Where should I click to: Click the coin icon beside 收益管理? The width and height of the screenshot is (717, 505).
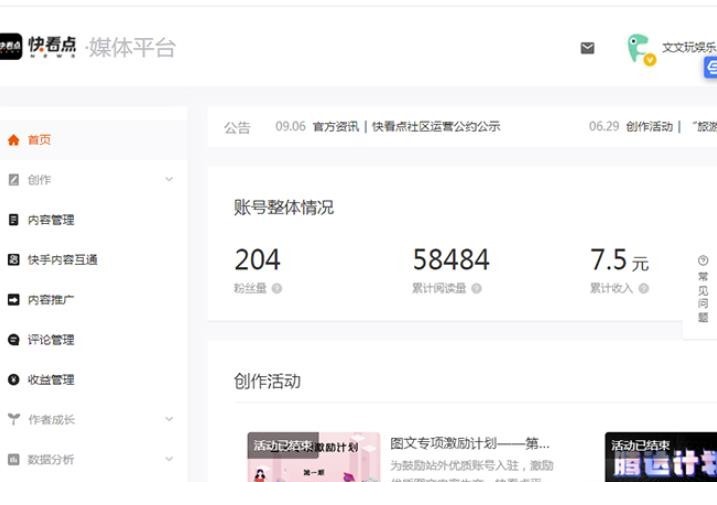(14, 380)
